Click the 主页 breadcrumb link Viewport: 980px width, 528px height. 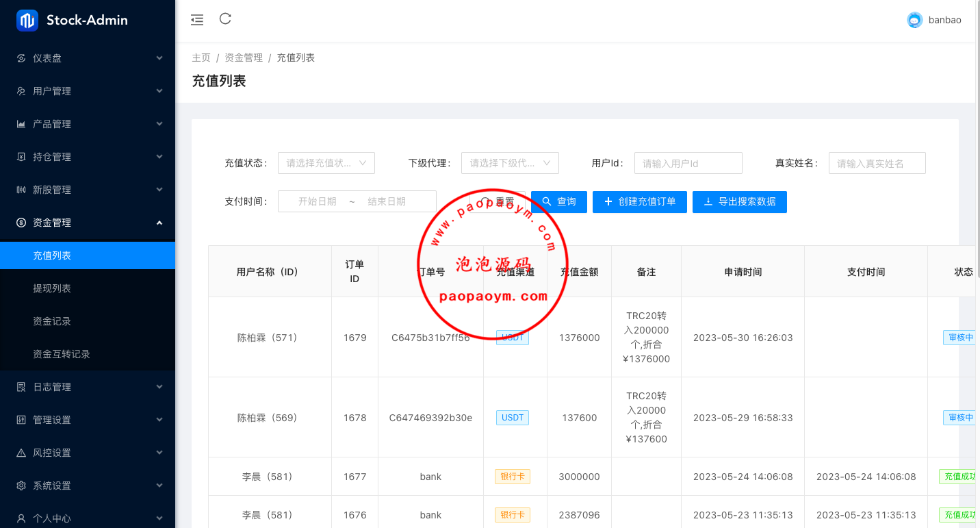click(201, 58)
